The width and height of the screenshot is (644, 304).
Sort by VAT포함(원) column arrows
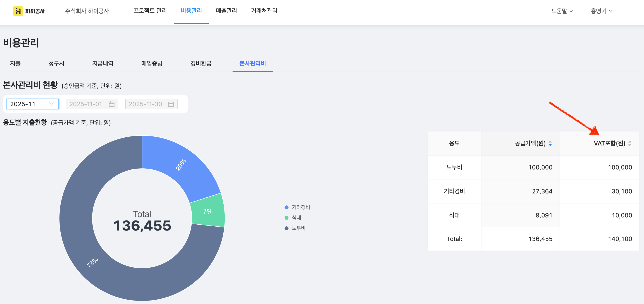click(630, 143)
